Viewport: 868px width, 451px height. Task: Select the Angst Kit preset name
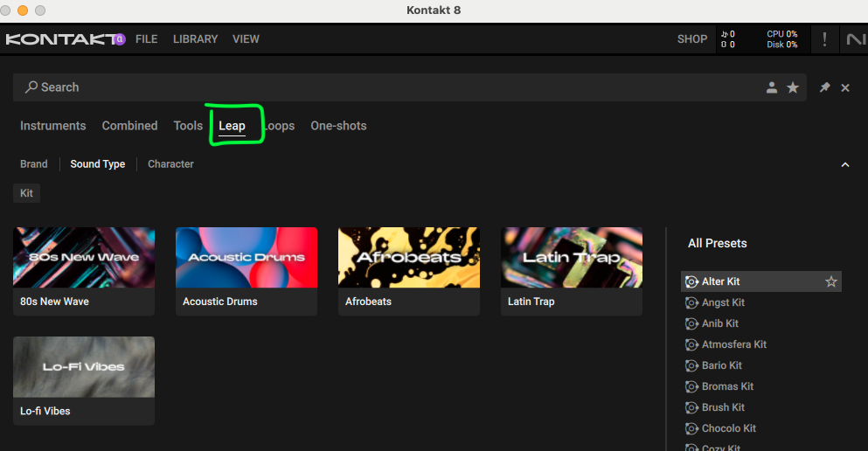pyautogui.click(x=723, y=302)
